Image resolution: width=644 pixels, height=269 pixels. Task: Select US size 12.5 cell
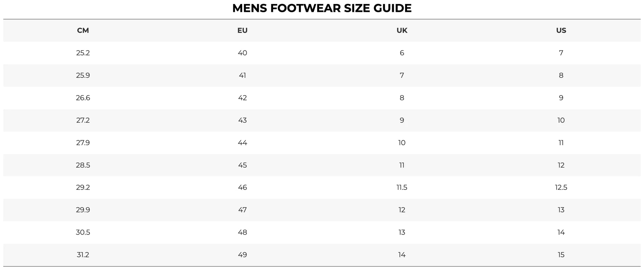point(561,188)
